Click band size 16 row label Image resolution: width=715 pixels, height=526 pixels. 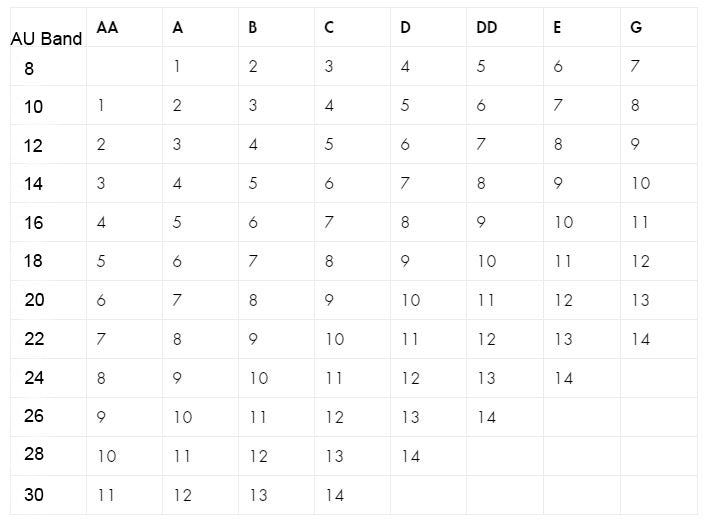(x=34, y=222)
